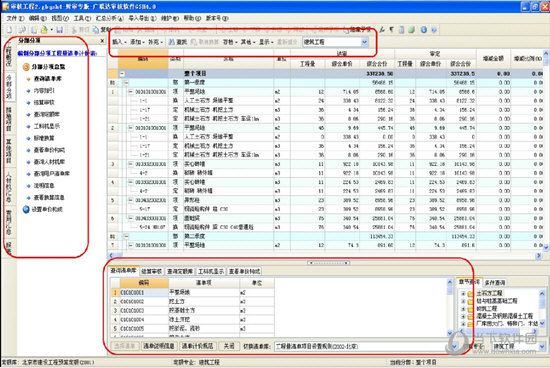The height and width of the screenshot is (368, 550).
Task: Open the 添加 dropdown in the toolbar
Action: pos(137,42)
